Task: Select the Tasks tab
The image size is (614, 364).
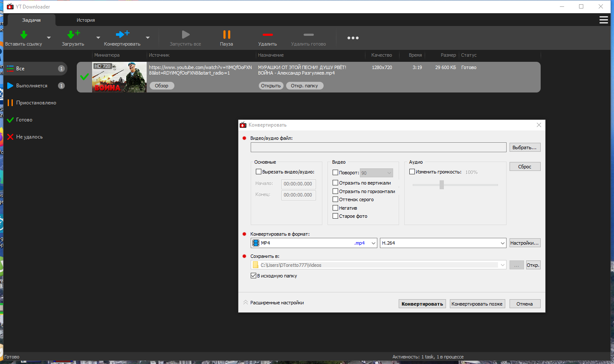Action: (x=32, y=20)
